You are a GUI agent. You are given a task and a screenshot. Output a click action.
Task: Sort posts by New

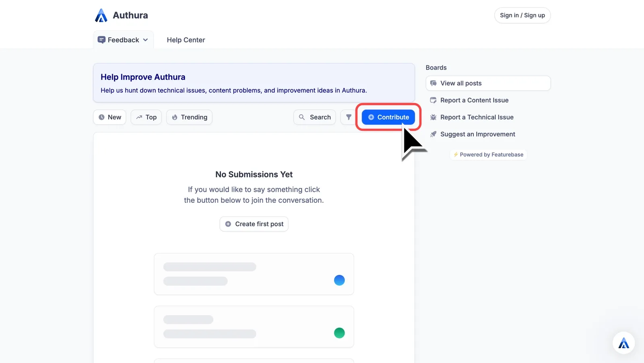[x=110, y=117]
